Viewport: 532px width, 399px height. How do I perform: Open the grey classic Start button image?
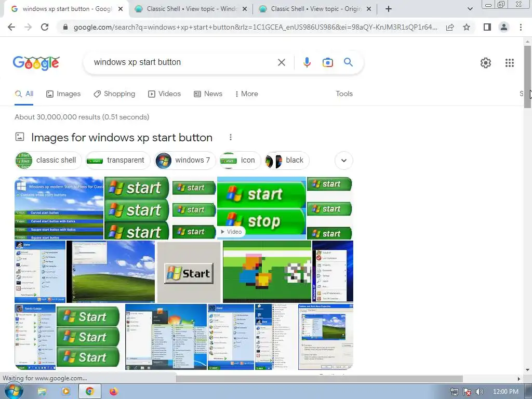pos(189,272)
